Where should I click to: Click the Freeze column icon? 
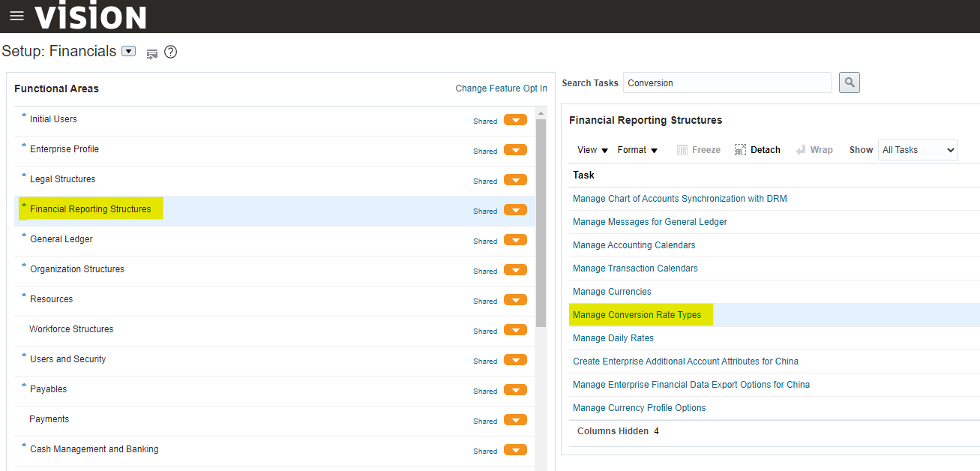point(682,150)
